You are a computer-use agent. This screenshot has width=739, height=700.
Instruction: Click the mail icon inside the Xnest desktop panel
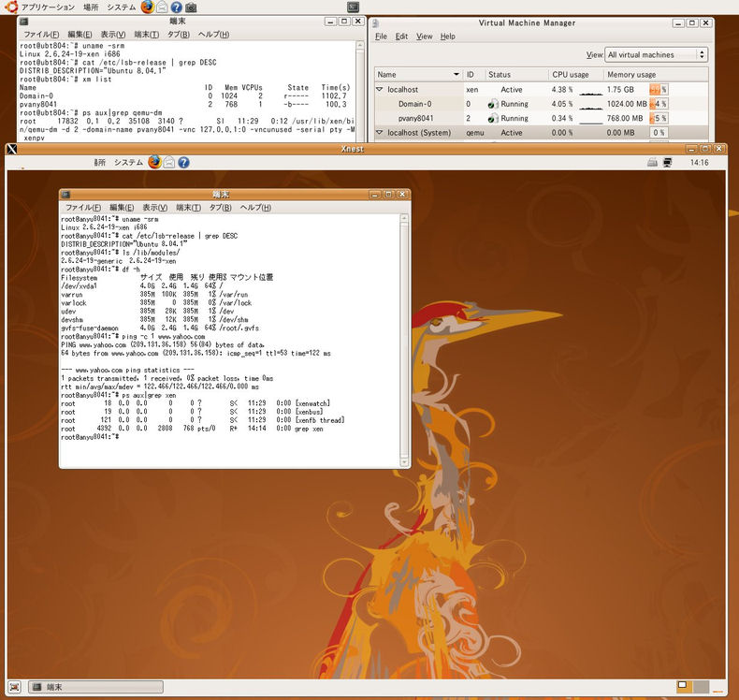point(168,162)
